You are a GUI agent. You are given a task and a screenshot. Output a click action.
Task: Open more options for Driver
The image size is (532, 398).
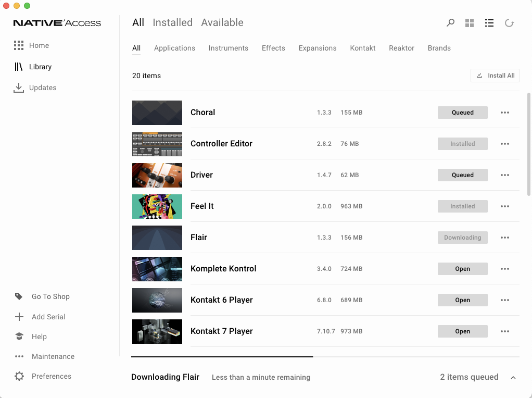click(x=505, y=175)
